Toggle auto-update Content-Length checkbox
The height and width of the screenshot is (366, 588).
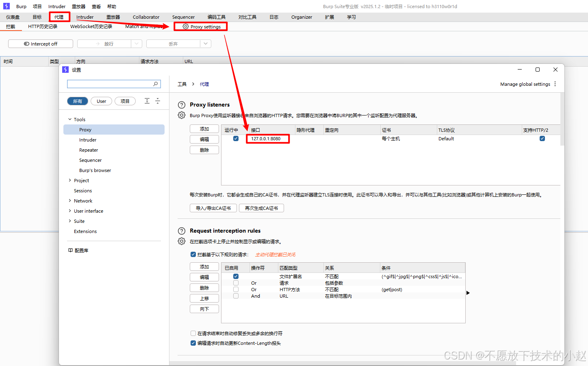193,343
